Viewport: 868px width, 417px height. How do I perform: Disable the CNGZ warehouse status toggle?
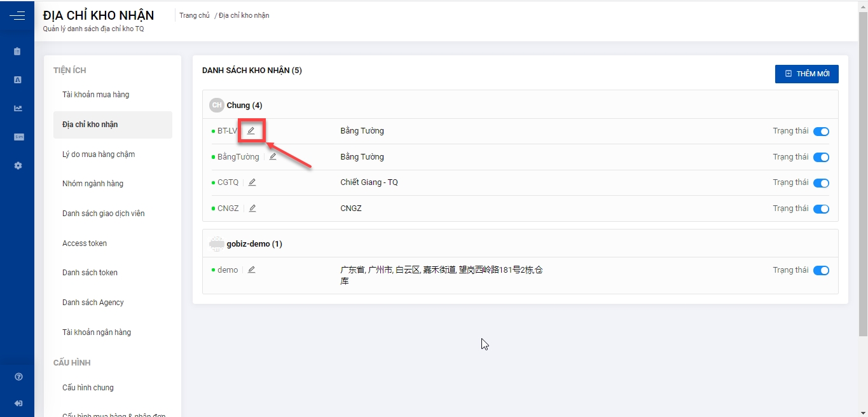tap(821, 209)
